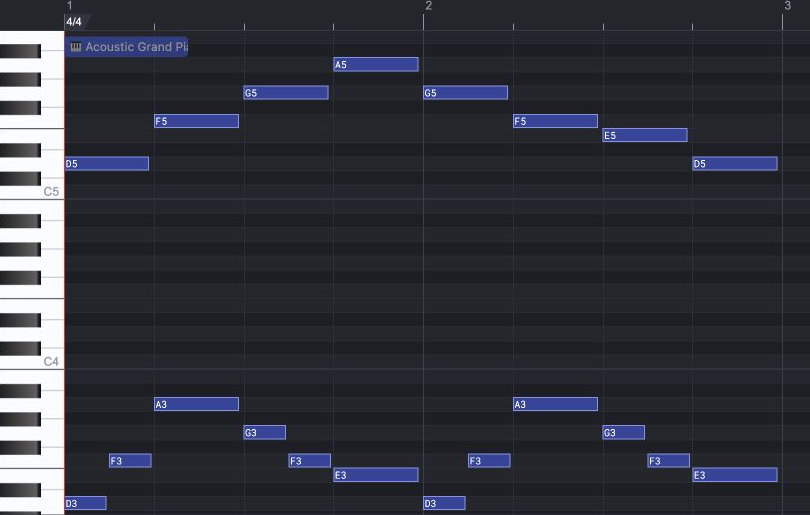
Task: Select the G5 note starting bar 2
Action: (465, 92)
